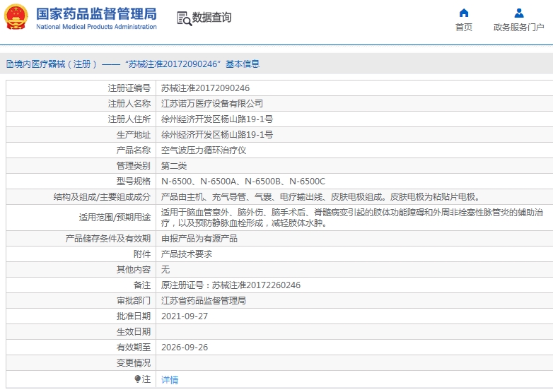The image size is (553, 392).
Task: Select the value 第二类
Action: coord(174,165)
